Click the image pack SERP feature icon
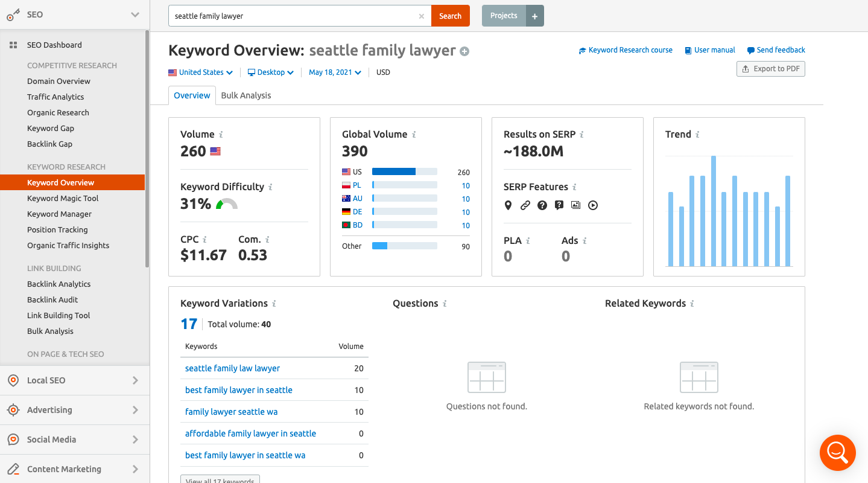868x483 pixels. (x=575, y=205)
